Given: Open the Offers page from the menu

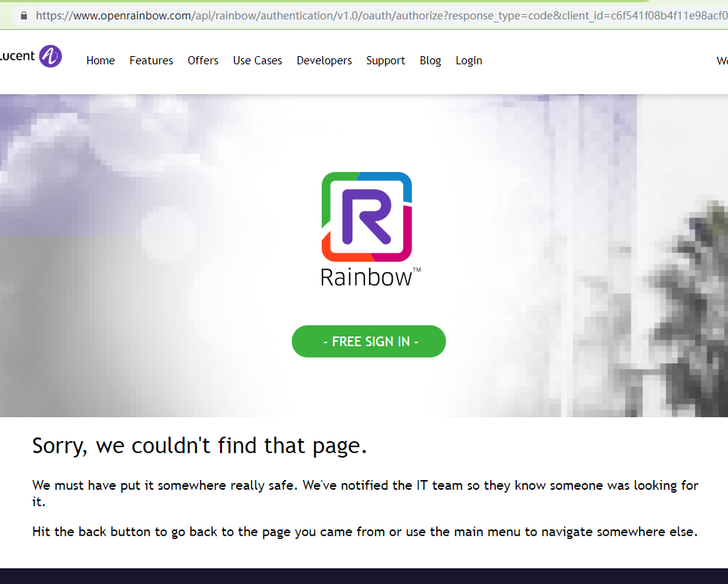Looking at the screenshot, I should point(203,61).
